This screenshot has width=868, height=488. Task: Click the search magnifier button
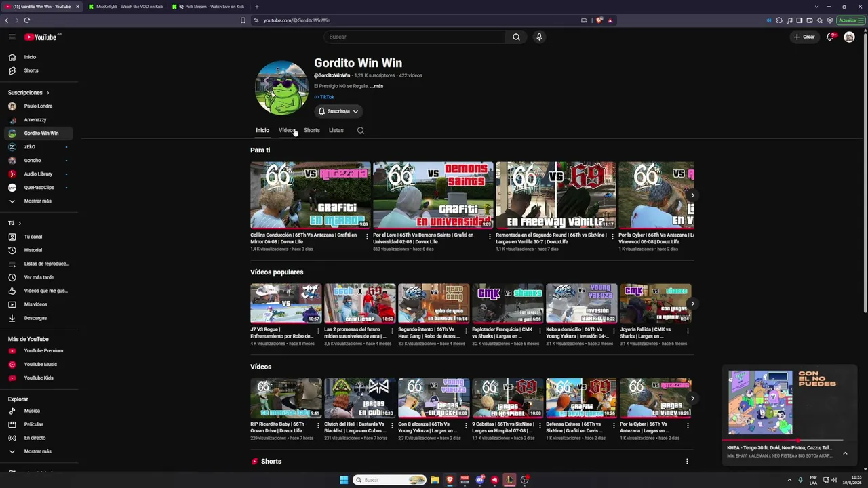516,37
